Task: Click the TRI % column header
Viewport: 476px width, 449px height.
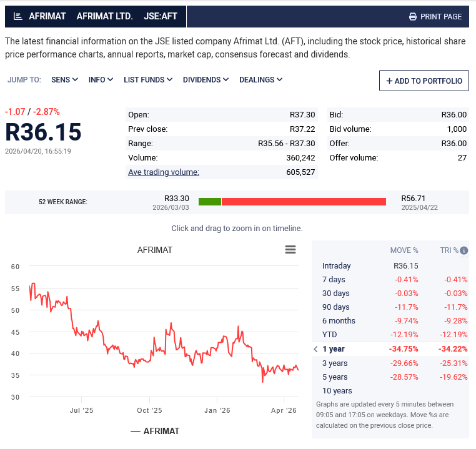Action: (x=449, y=250)
